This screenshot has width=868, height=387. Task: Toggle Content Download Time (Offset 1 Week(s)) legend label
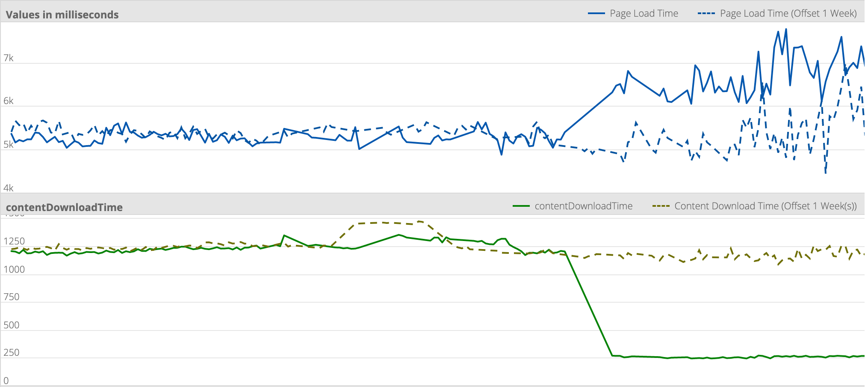765,206
